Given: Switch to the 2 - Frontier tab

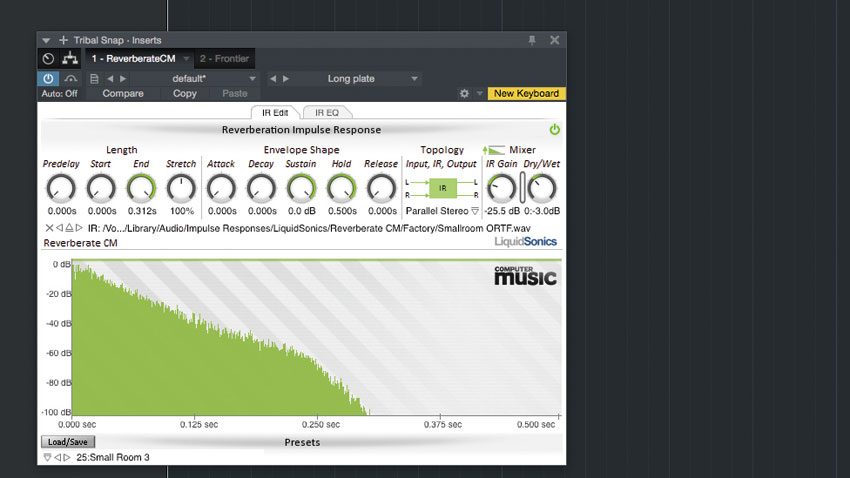Looking at the screenshot, I should pyautogui.click(x=224, y=59).
